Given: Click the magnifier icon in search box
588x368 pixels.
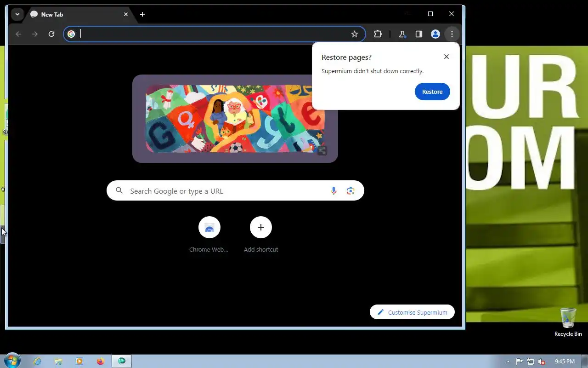Looking at the screenshot, I should coord(119,190).
